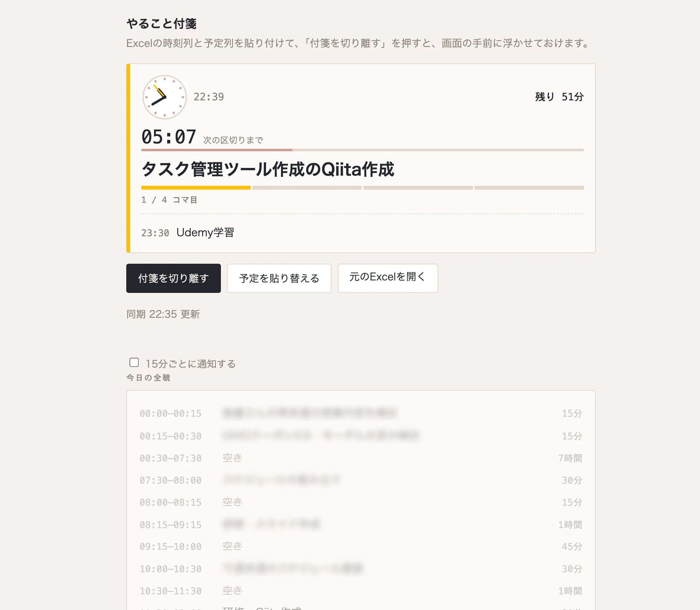Click the 00:15–00:30 schedule row
The width and height of the screenshot is (700, 610).
(x=361, y=436)
